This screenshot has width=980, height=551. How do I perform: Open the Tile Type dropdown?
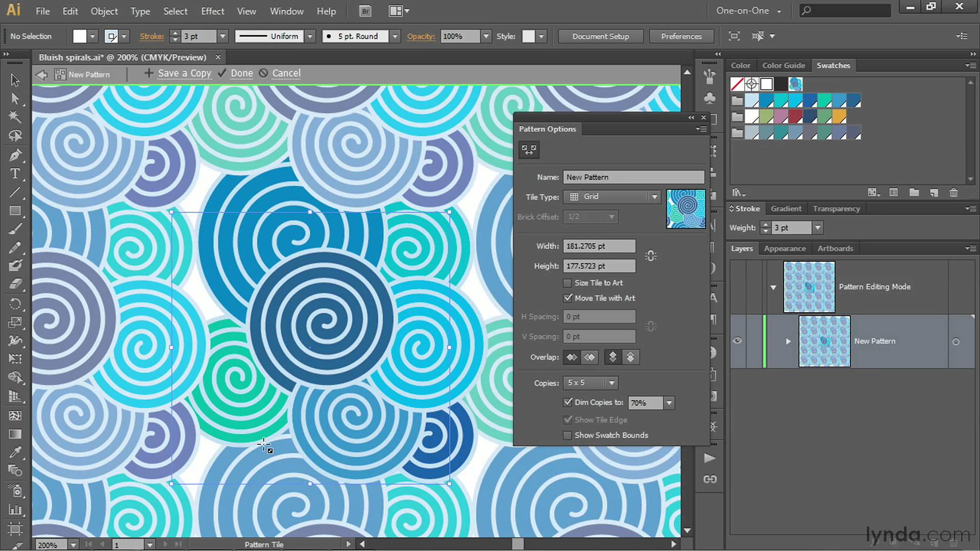tap(654, 196)
